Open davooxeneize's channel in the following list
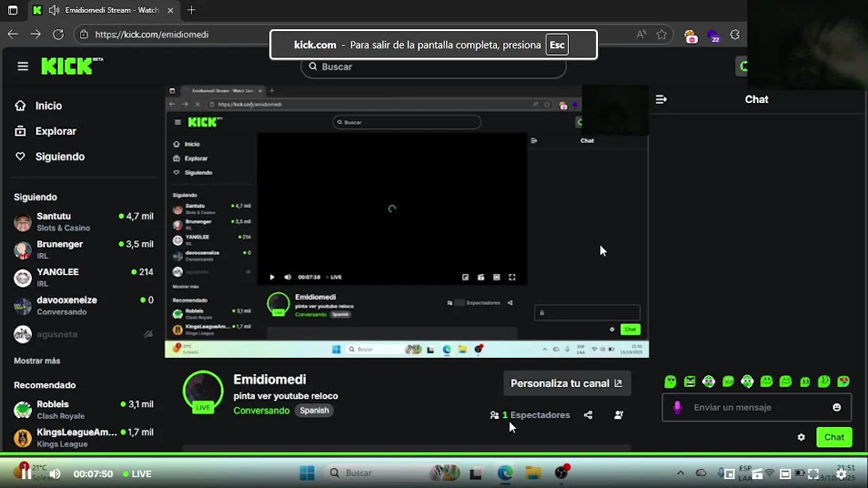The image size is (868, 488). [84, 306]
